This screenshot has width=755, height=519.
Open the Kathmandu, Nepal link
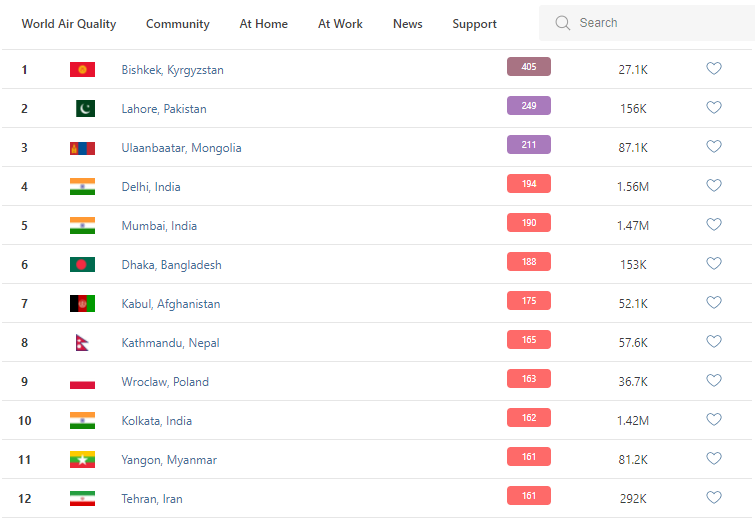pos(171,343)
